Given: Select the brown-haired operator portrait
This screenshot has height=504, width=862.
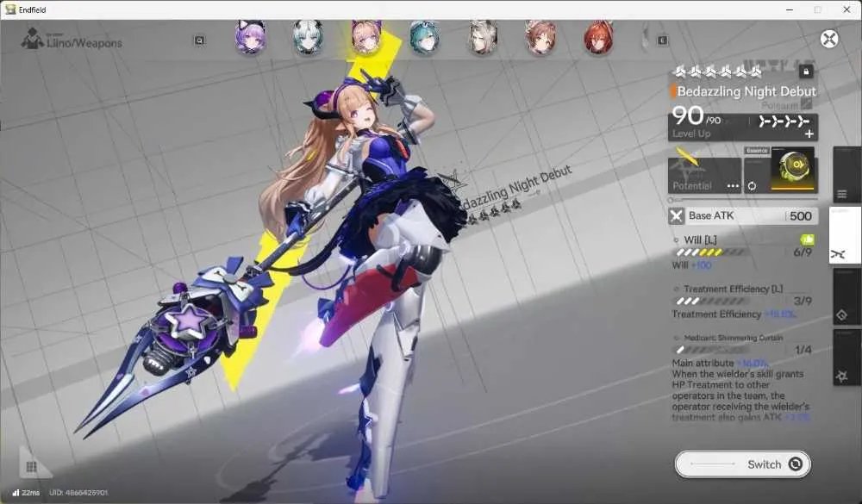Looking at the screenshot, I should point(540,37).
